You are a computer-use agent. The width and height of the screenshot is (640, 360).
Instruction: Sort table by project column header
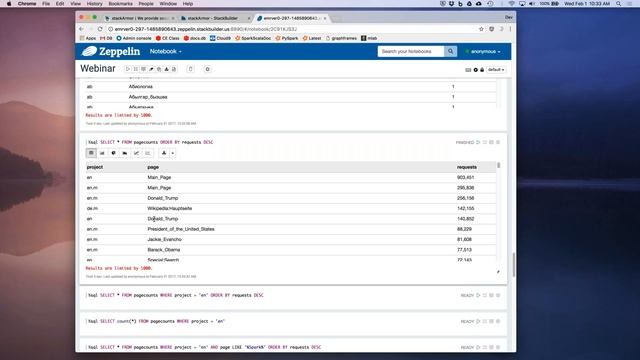coord(95,167)
